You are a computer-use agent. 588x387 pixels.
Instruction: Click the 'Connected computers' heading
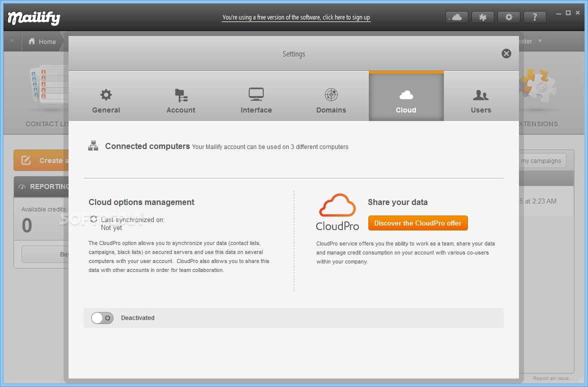[147, 146]
